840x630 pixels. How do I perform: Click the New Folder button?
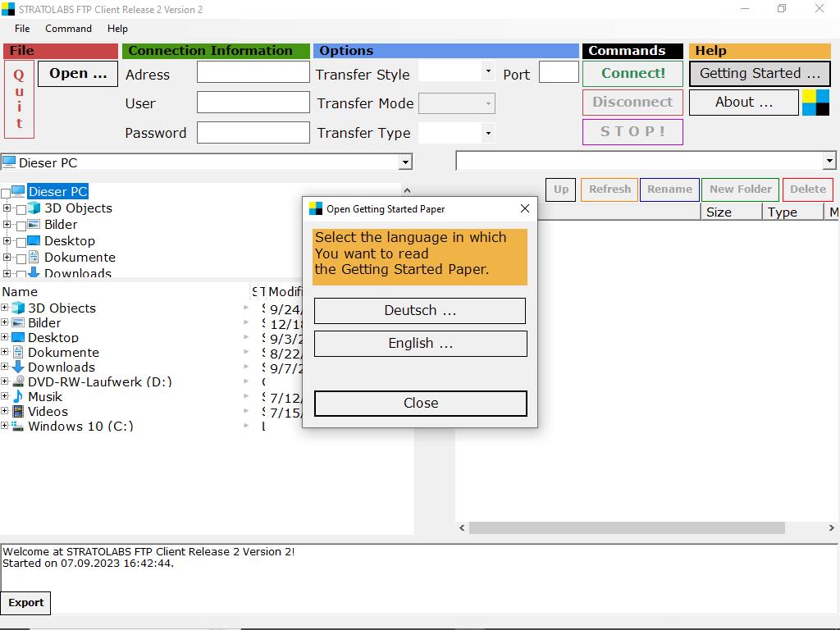pos(741,189)
